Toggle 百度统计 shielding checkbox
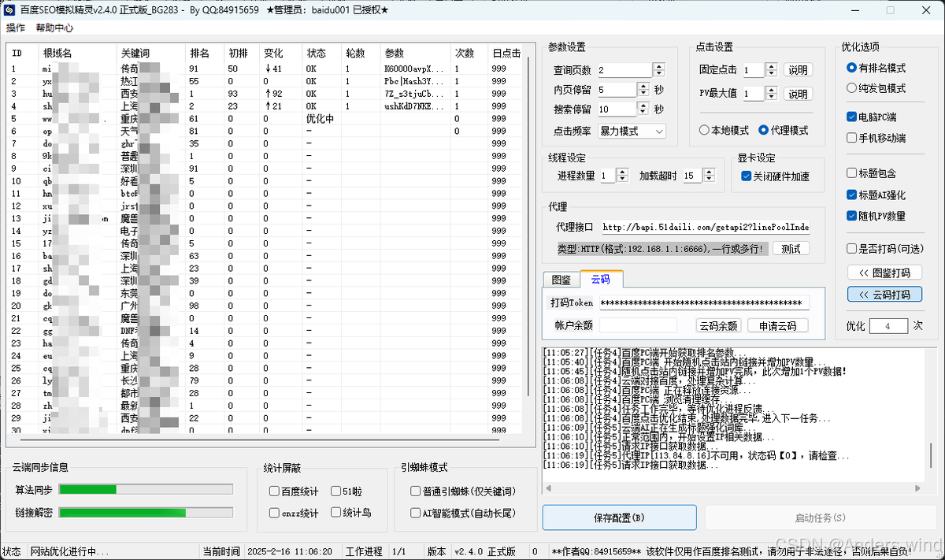 click(x=274, y=491)
